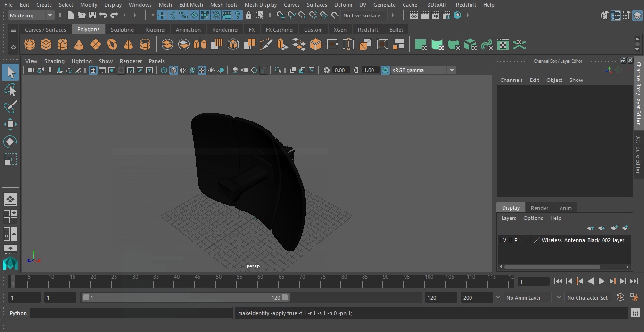Click the cylindrical UV mapping shelf icon
644x332 pixels.
pos(437,45)
